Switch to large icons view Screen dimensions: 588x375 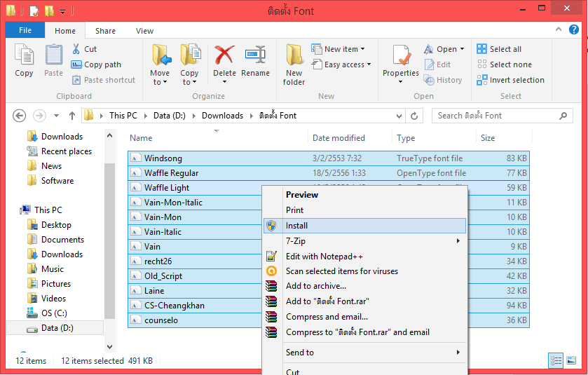[x=571, y=360]
